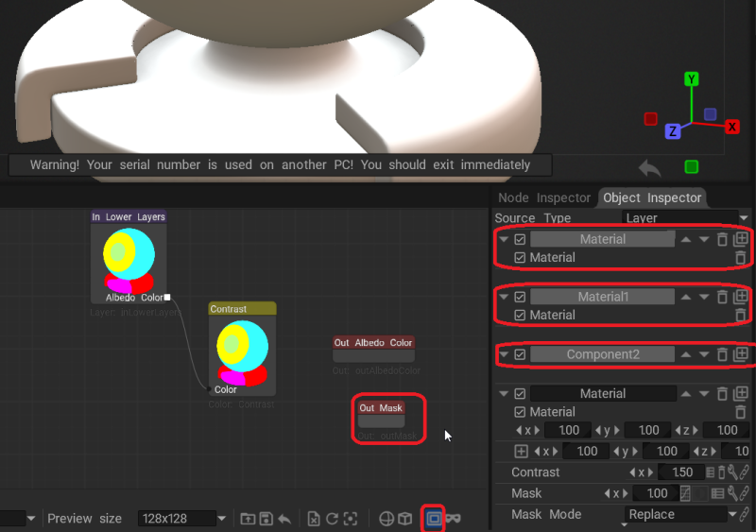Click the chain link icon beside Mask Mode
Screen dimensions: 756x532
(745, 514)
